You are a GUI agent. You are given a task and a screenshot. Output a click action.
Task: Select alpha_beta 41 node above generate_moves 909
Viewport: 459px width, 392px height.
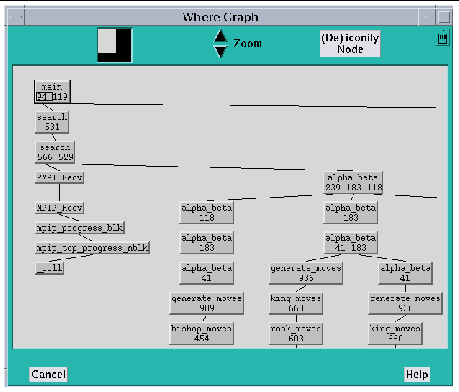pos(206,273)
